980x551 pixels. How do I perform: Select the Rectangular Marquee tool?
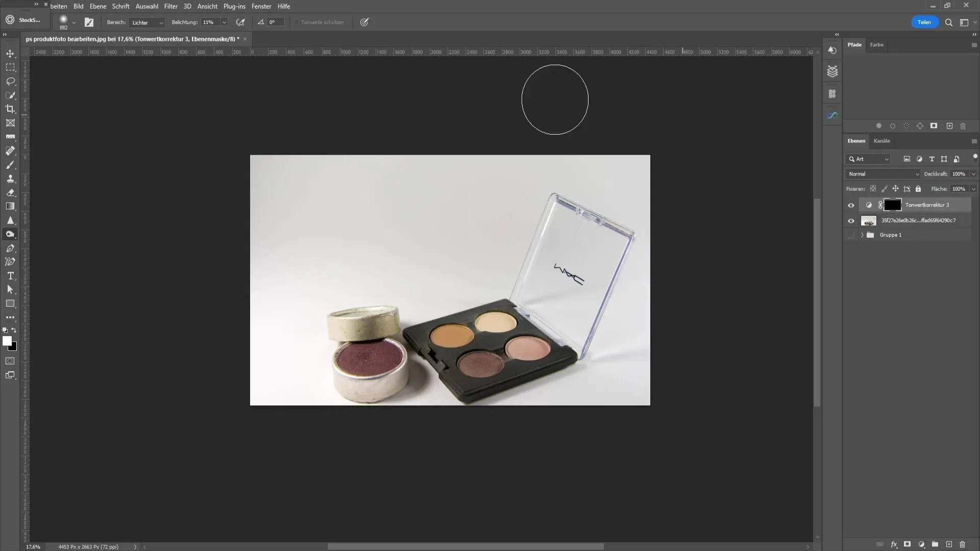(10, 67)
